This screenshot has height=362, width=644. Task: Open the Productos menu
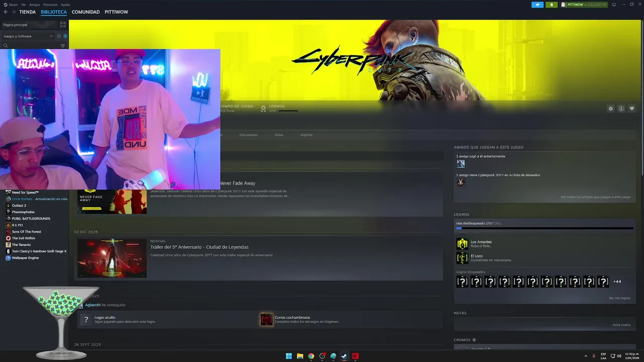pos(50,5)
